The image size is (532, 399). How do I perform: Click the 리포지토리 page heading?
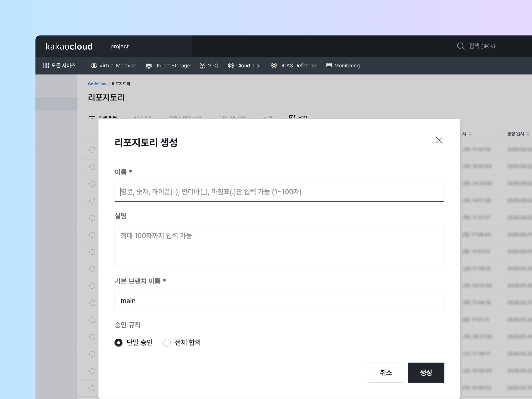click(106, 97)
